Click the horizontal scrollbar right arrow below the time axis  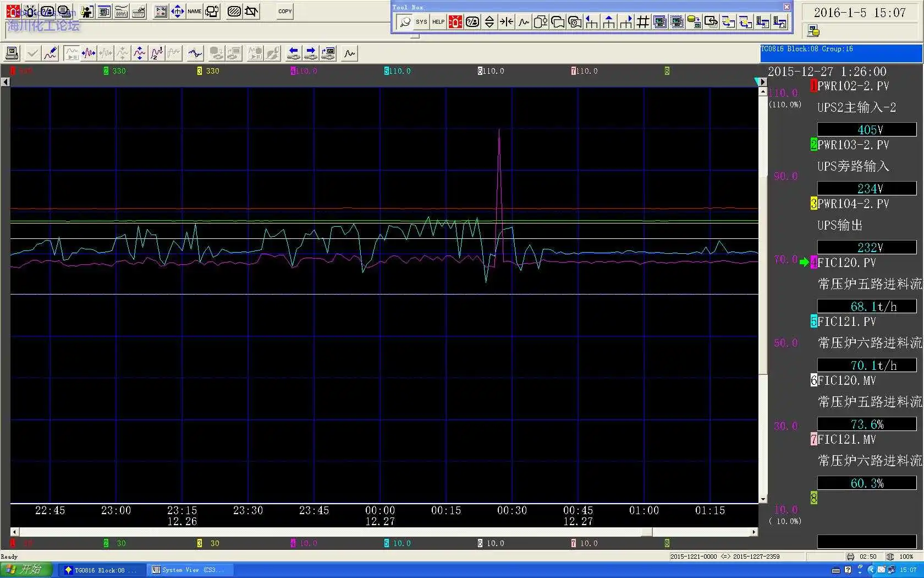pyautogui.click(x=754, y=532)
